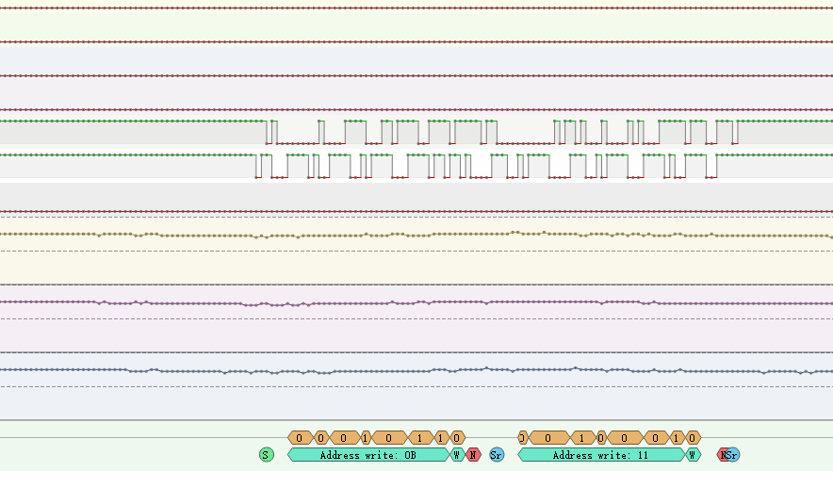This screenshot has width=833, height=504.
Task: Click the rightmost blue Sr repeated start marker
Action: pos(734,455)
